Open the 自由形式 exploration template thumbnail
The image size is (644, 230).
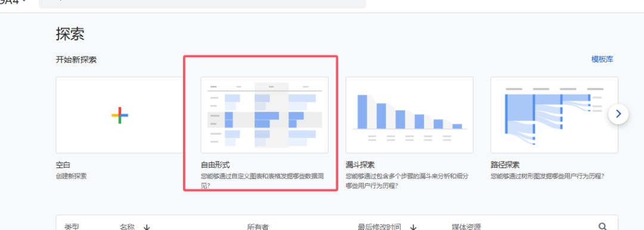click(x=265, y=115)
